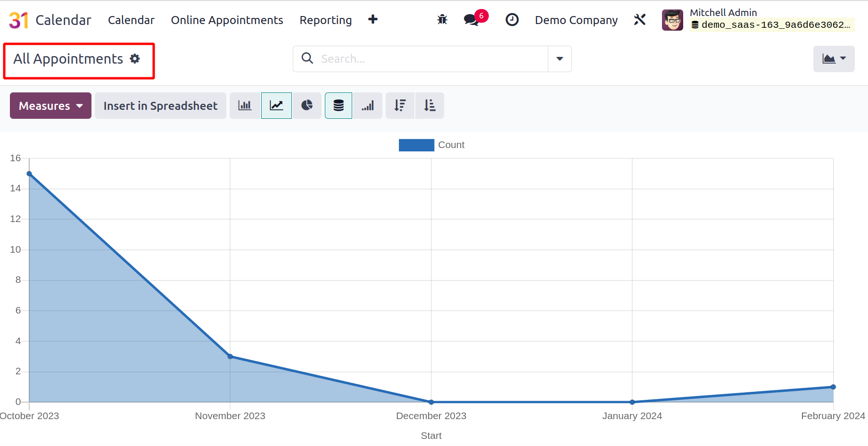Viewport: 868px width, 446px height.
Task: Expand the Measures dropdown
Action: [x=50, y=106]
